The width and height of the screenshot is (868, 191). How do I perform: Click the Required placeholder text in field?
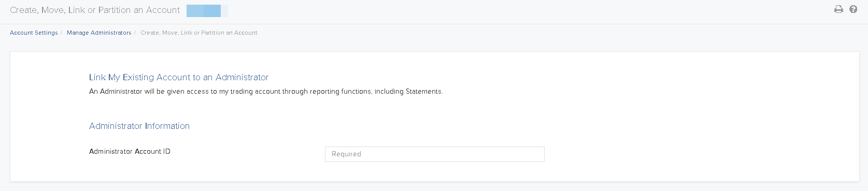click(346, 154)
